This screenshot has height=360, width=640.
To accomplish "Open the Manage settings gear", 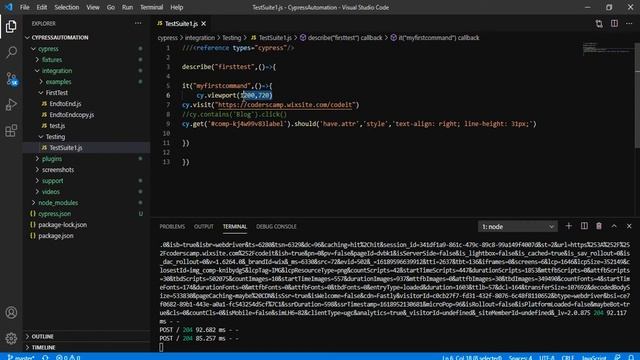I will pyautogui.click(x=11, y=338).
